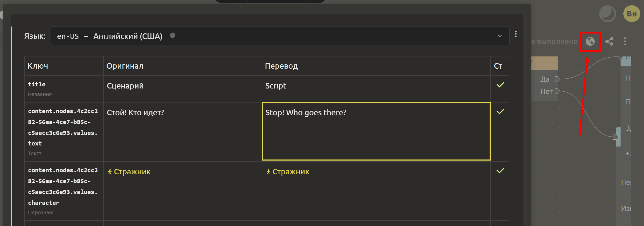Open the three-dots menu beside the share icon

pyautogui.click(x=625, y=41)
